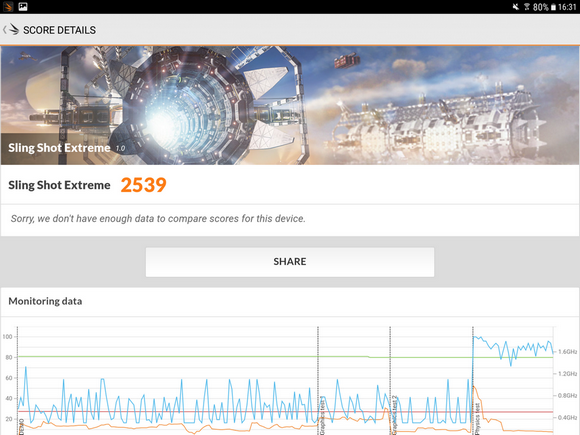The height and width of the screenshot is (435, 580).
Task: Tap the 80% battery percentage
Action: coord(540,7)
